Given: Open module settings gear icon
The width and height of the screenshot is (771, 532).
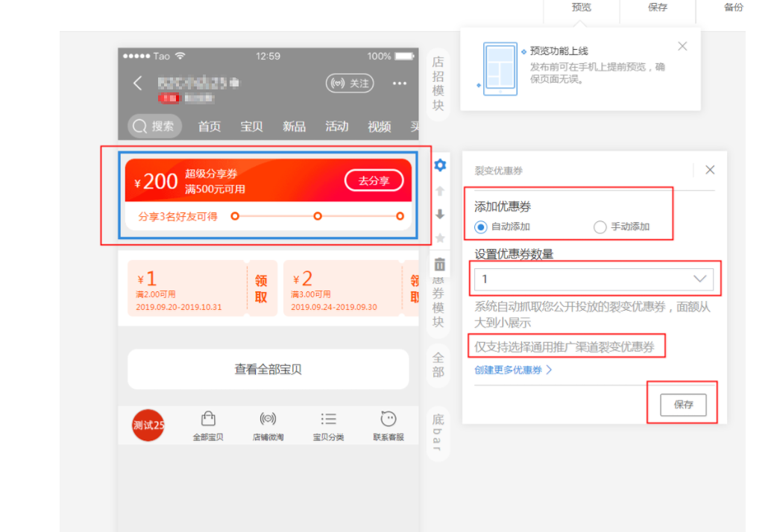Looking at the screenshot, I should [440, 165].
